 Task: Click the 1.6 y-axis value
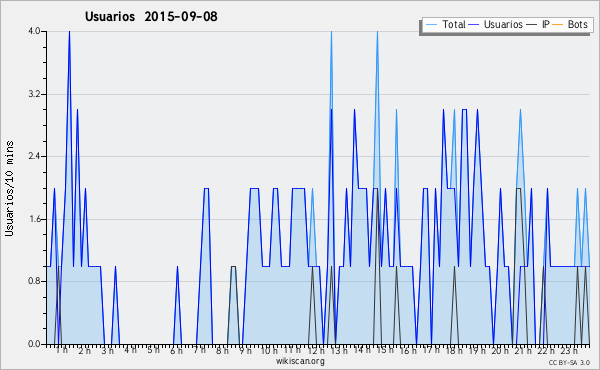tap(34, 219)
